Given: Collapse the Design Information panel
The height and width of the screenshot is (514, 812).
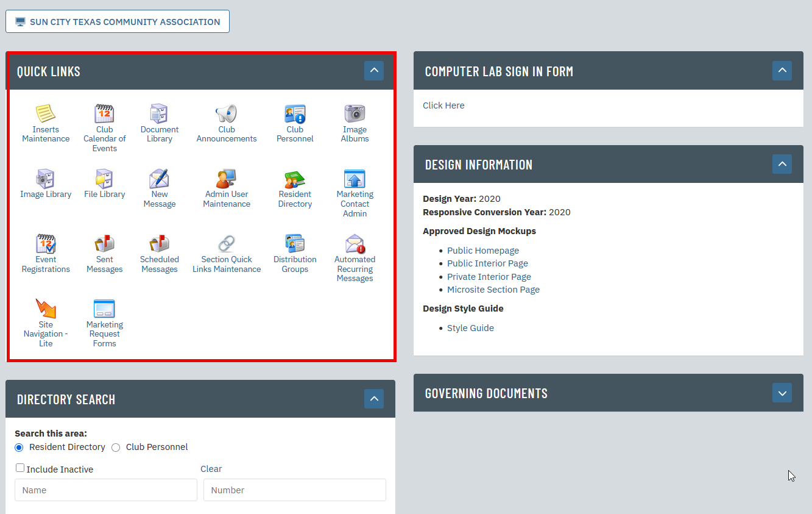Looking at the screenshot, I should point(782,164).
